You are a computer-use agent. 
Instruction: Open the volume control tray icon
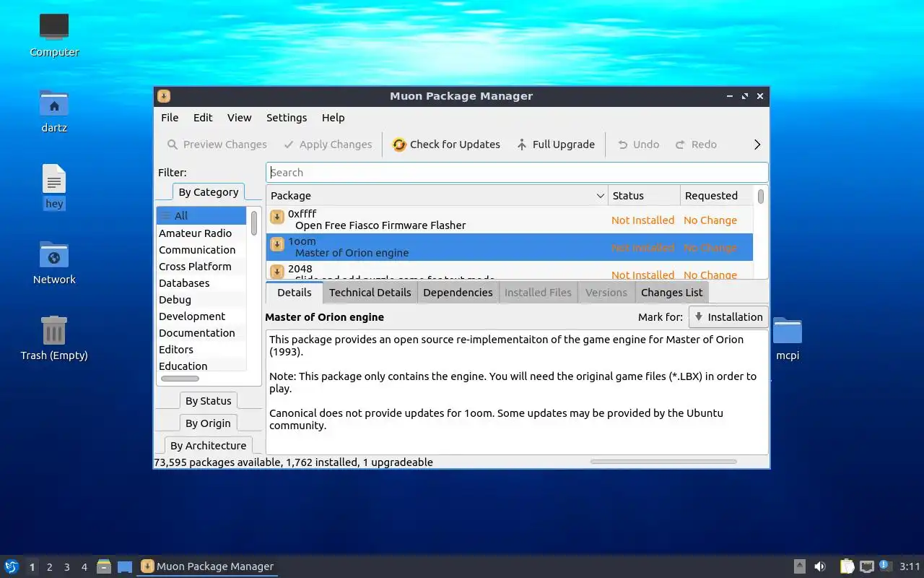point(820,566)
